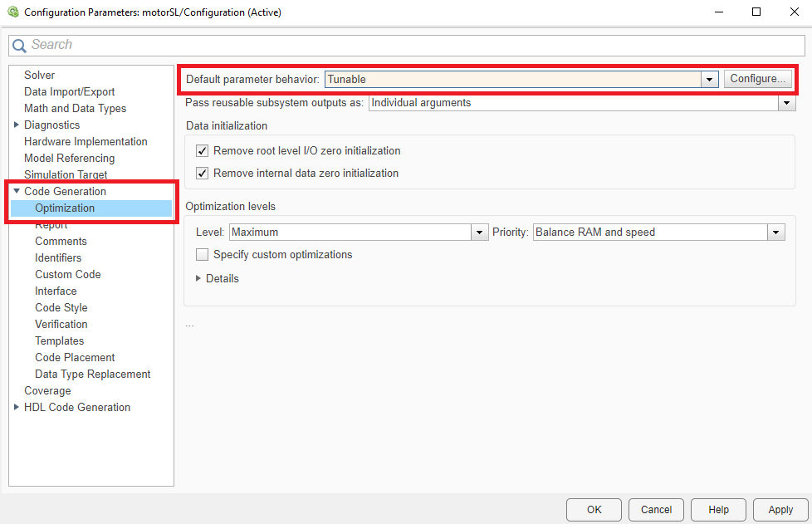Screen dimensions: 812x524
Task: Click the Configure... button
Action: click(757, 80)
